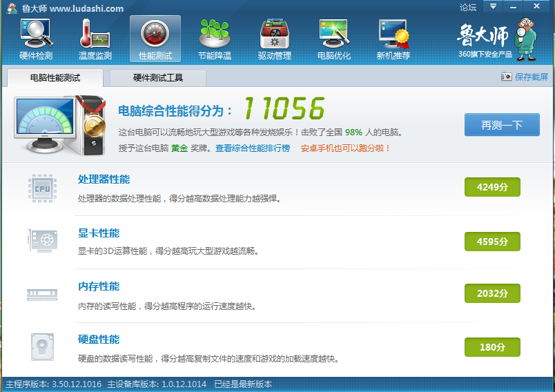The height and width of the screenshot is (392, 555).
Task: Click the 再测一下 retest button
Action: tap(502, 125)
